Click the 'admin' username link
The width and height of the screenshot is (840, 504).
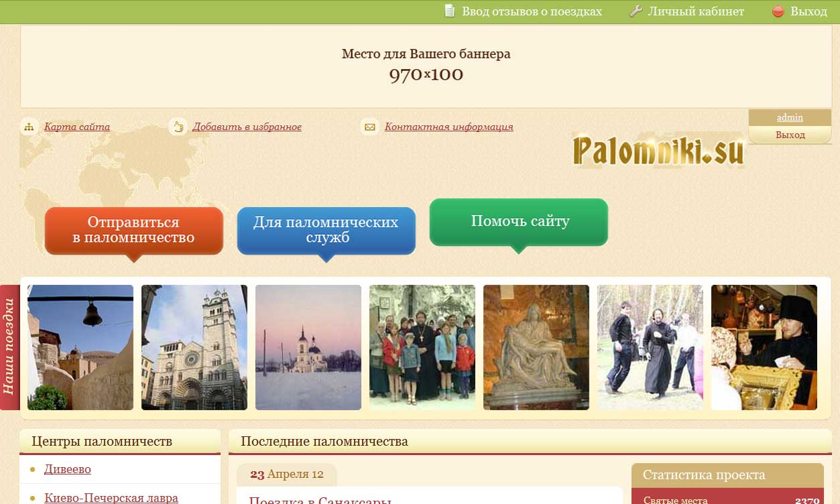(790, 117)
